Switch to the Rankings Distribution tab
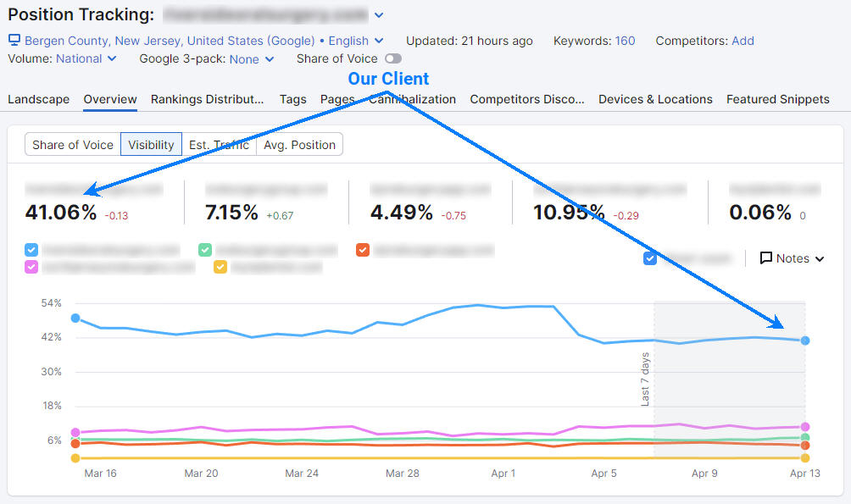The image size is (851, 504). 208,99
